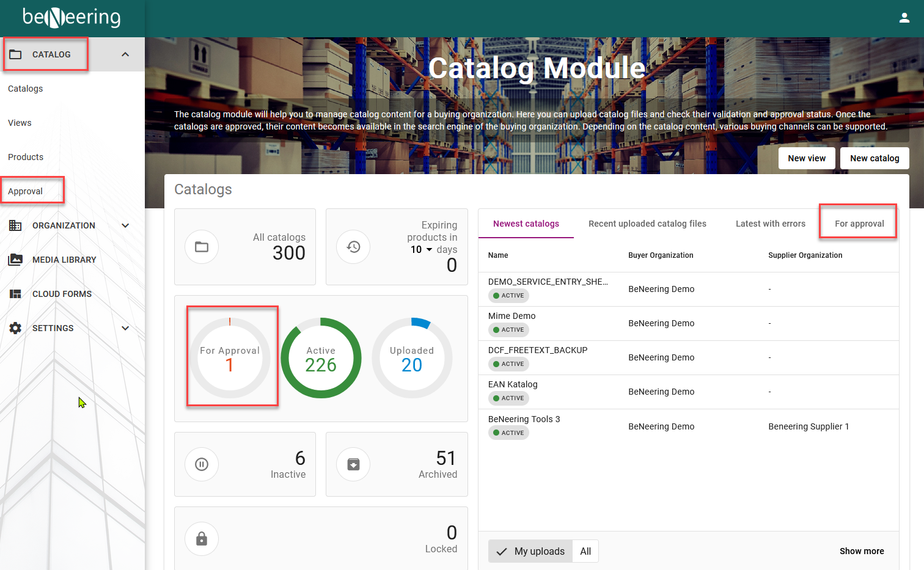Open Cloud Forms menu item
Viewport: 924px width, 570px height.
click(x=62, y=294)
